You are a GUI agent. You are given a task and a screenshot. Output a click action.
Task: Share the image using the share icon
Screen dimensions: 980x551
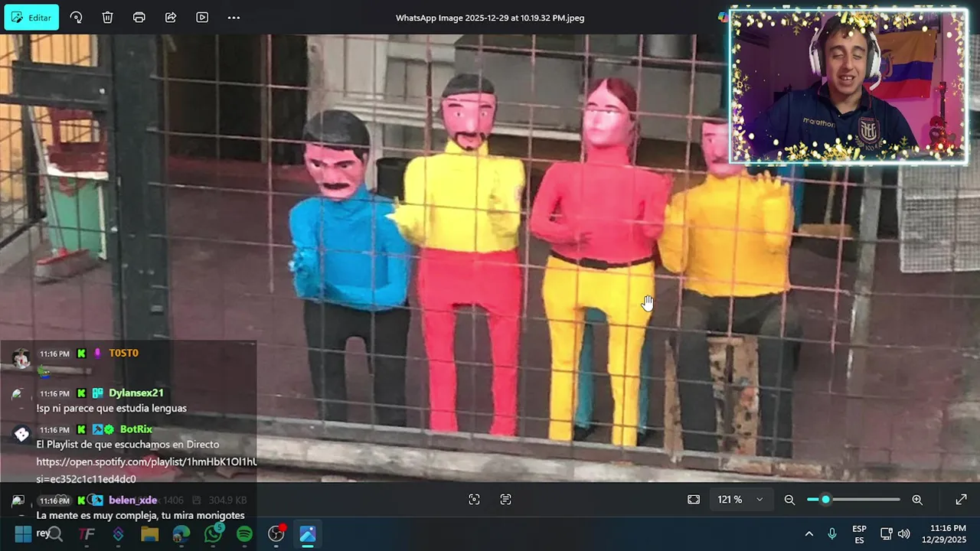(x=171, y=18)
